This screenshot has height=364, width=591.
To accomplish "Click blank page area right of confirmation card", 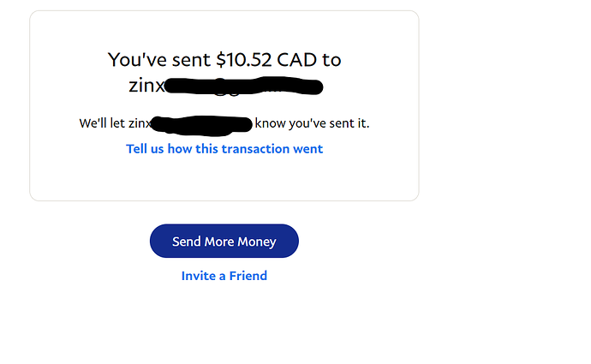I will coord(505,103).
